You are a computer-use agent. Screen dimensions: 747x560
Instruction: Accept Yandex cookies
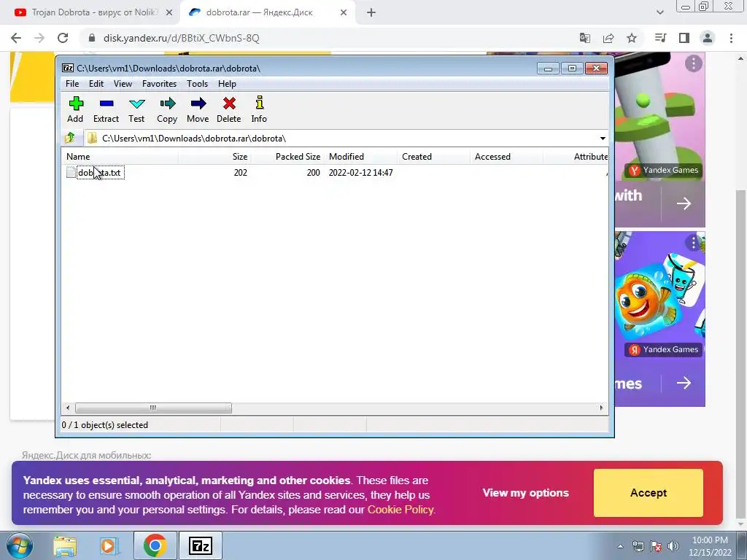[x=649, y=493]
